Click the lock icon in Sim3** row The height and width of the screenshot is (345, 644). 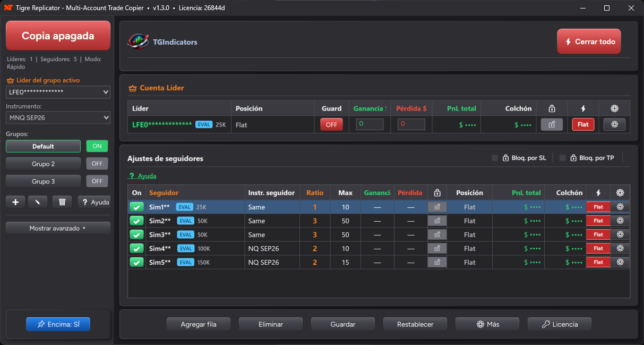click(x=437, y=234)
